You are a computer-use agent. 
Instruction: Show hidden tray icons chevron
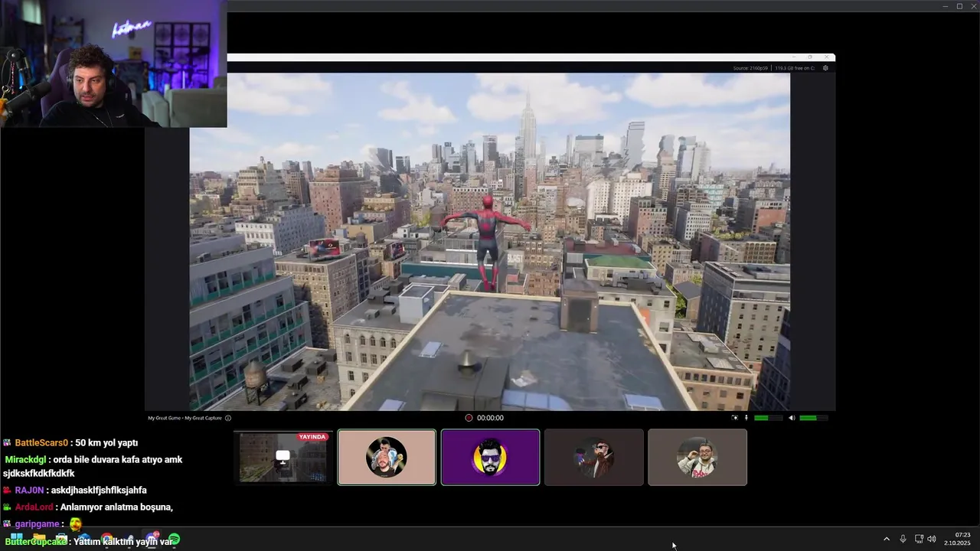(887, 540)
